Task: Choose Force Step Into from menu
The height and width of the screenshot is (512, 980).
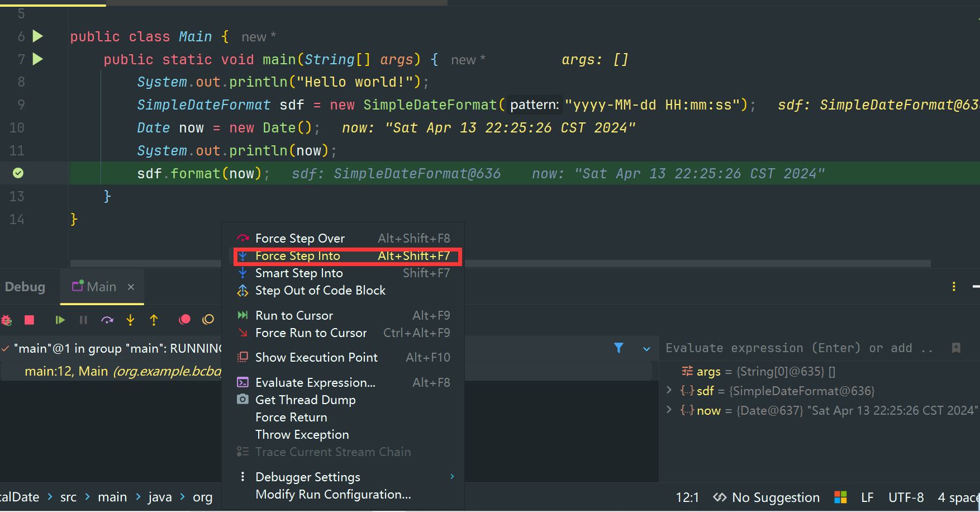Action: pyautogui.click(x=343, y=255)
